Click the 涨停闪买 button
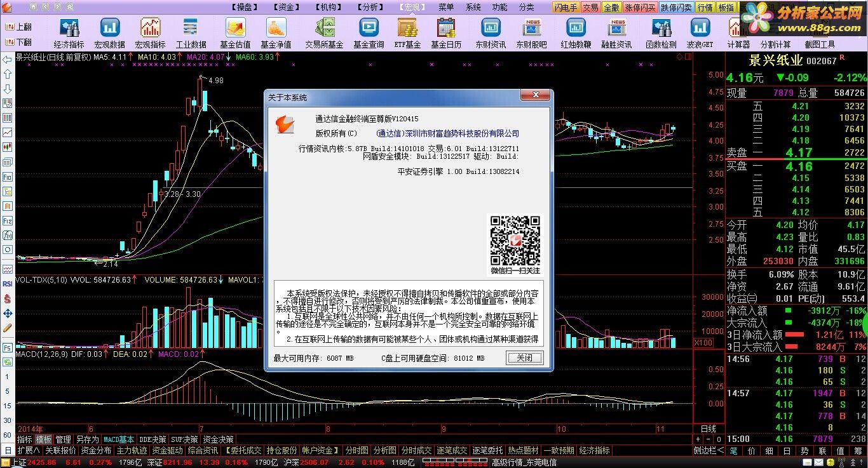Viewport: 868px width, 468px height. [x=641, y=7]
